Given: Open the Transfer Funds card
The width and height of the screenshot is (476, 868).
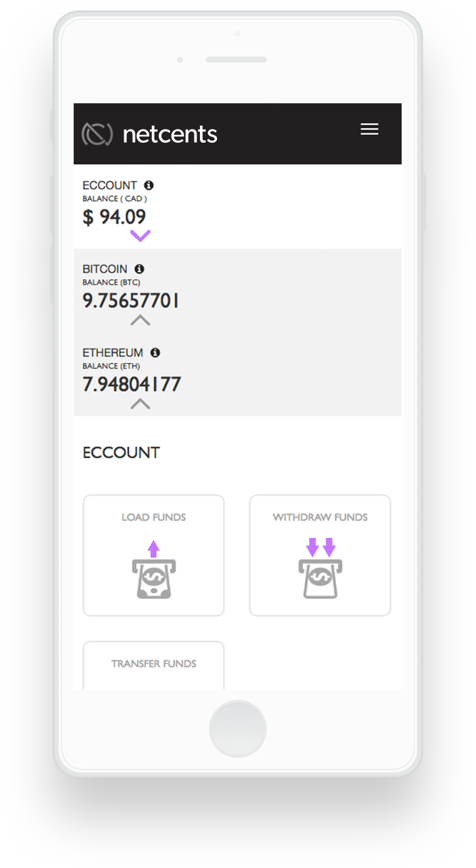Looking at the screenshot, I should [154, 665].
